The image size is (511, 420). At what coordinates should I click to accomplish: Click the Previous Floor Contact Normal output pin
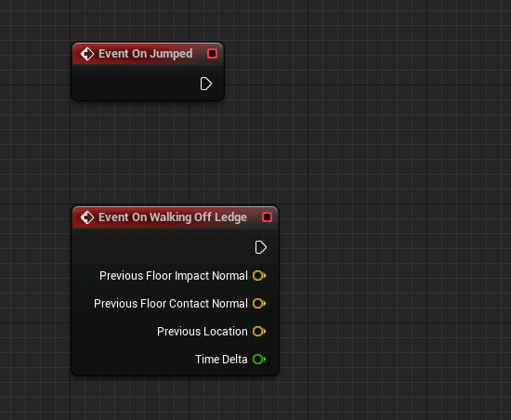pos(259,303)
